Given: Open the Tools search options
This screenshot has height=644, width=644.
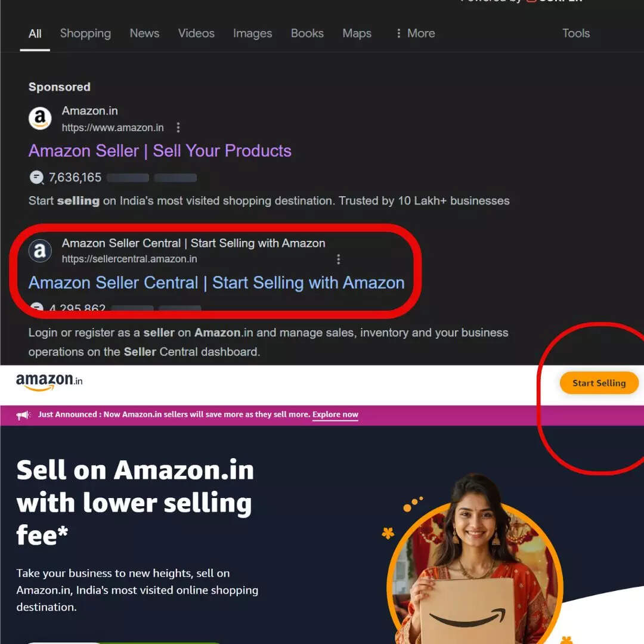Looking at the screenshot, I should coord(576,33).
